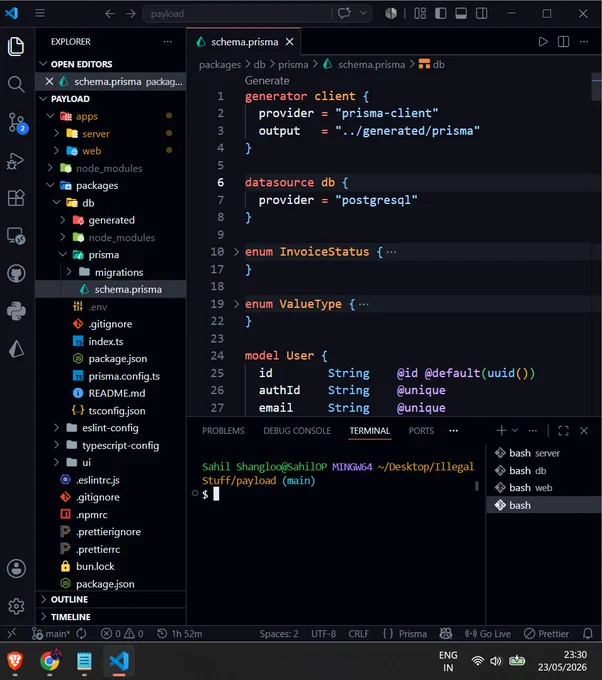Open the Copilot chat icon in title bar

(344, 13)
